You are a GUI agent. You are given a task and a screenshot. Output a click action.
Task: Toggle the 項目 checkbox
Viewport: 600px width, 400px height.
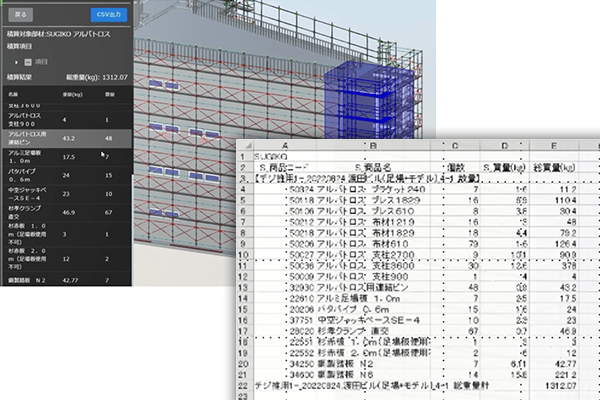[x=28, y=62]
